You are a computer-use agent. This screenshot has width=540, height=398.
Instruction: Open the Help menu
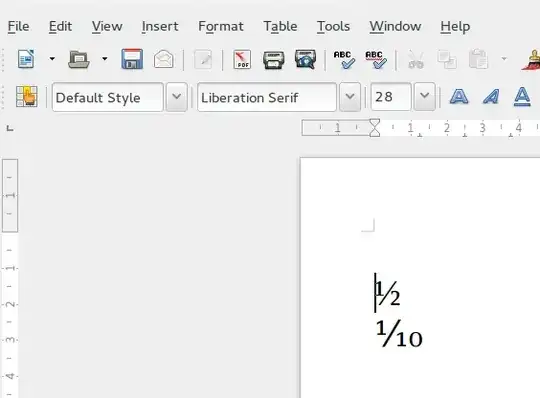coord(455,26)
